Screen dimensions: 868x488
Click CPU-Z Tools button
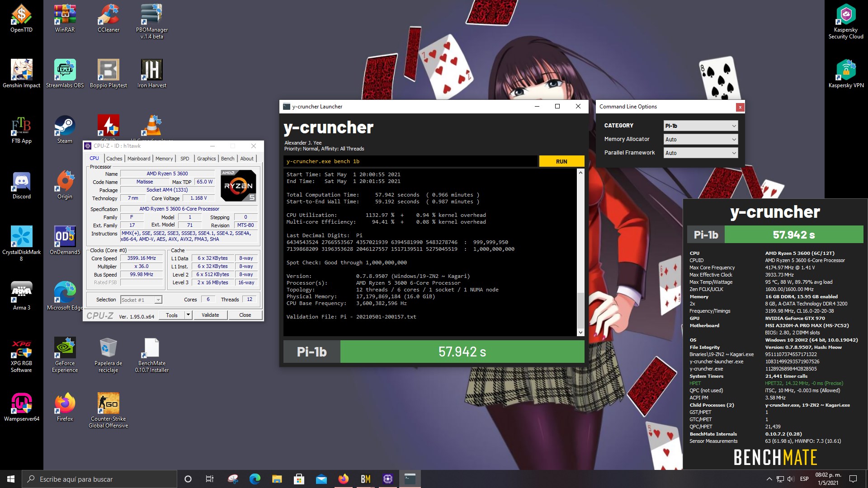tap(172, 315)
